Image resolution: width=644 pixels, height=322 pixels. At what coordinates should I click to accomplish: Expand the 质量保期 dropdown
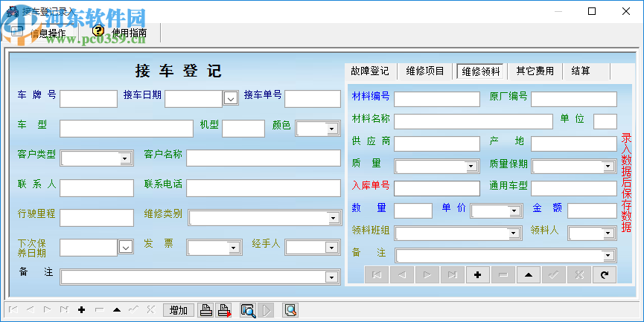point(608,167)
